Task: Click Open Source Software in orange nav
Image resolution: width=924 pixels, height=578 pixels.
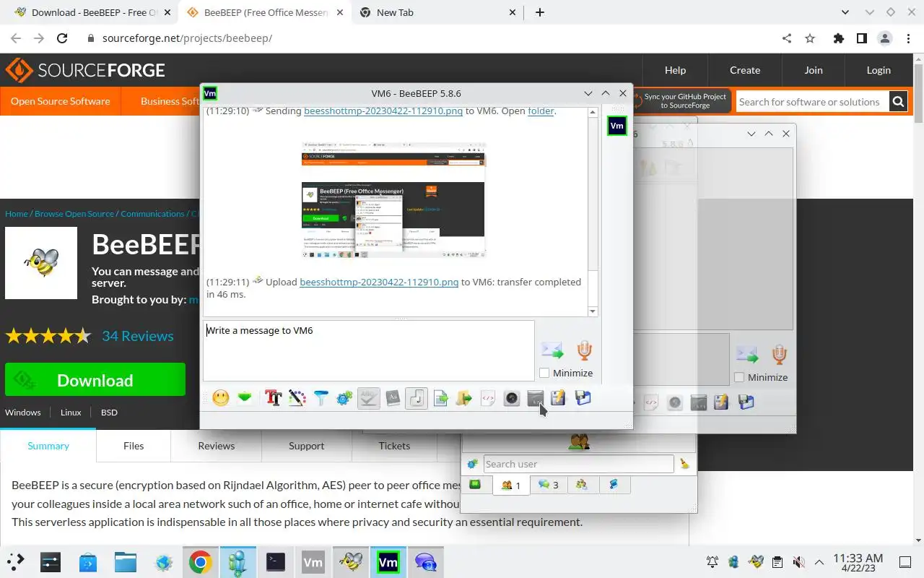Action: tap(61, 101)
